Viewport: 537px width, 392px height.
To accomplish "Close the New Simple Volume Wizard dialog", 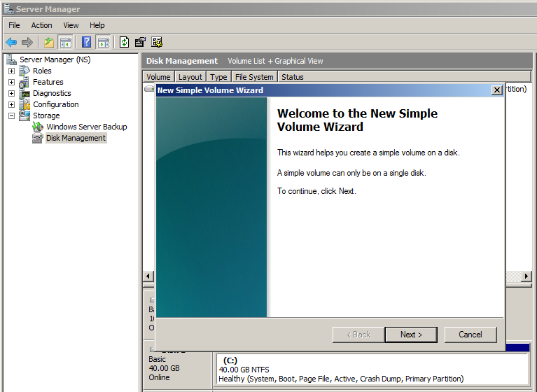I will (x=496, y=90).
